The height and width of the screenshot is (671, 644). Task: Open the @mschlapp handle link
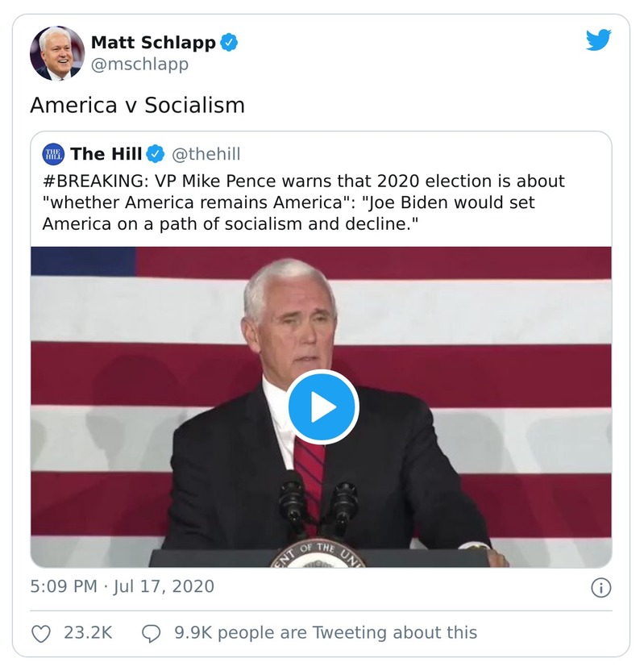(139, 65)
